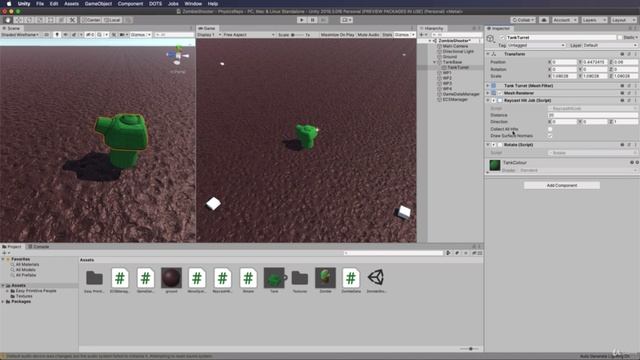Viewport: 640px width, 360px height.
Task: Toggle pivot mode Center button
Action: [91, 20]
